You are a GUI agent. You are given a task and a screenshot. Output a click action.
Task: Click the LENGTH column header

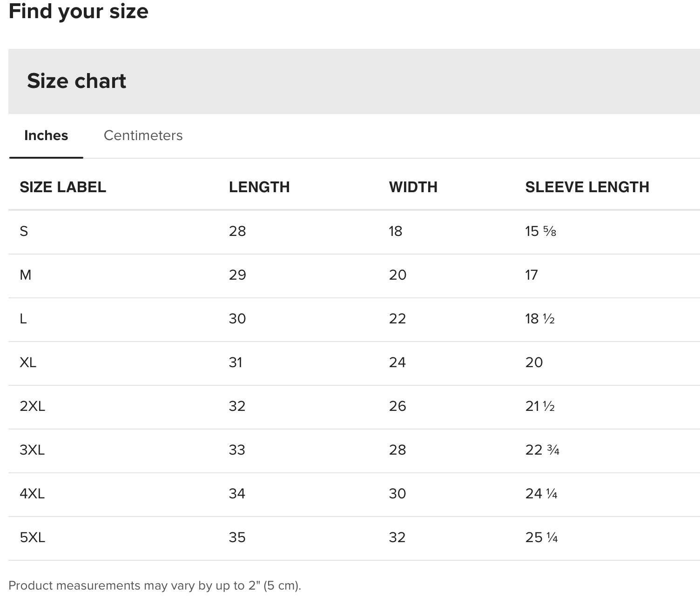pyautogui.click(x=259, y=187)
